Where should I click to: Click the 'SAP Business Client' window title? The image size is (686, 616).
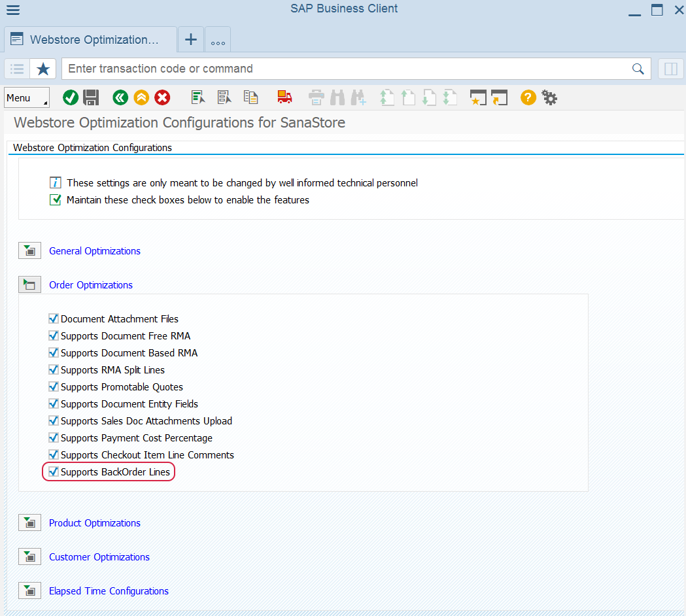click(x=344, y=9)
